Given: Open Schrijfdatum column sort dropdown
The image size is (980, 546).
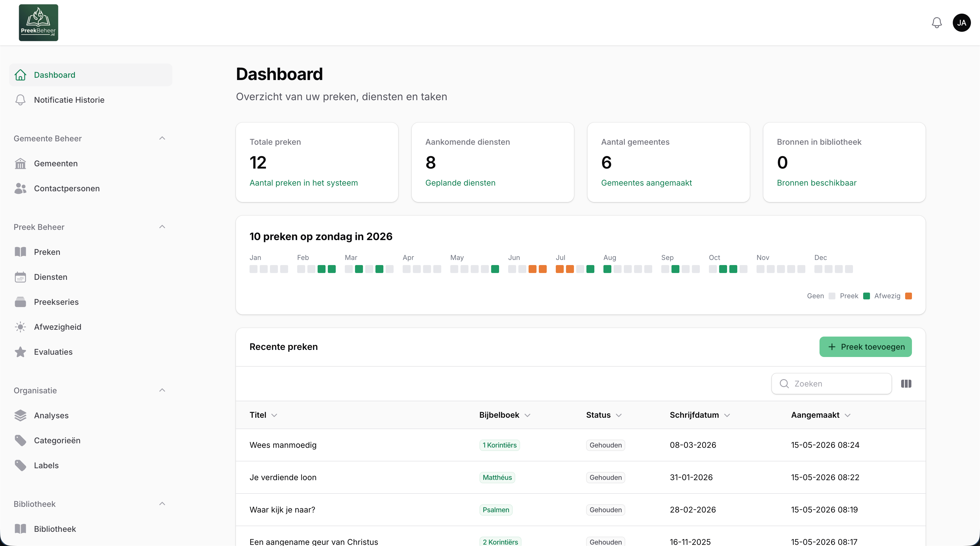Looking at the screenshot, I should click(727, 415).
